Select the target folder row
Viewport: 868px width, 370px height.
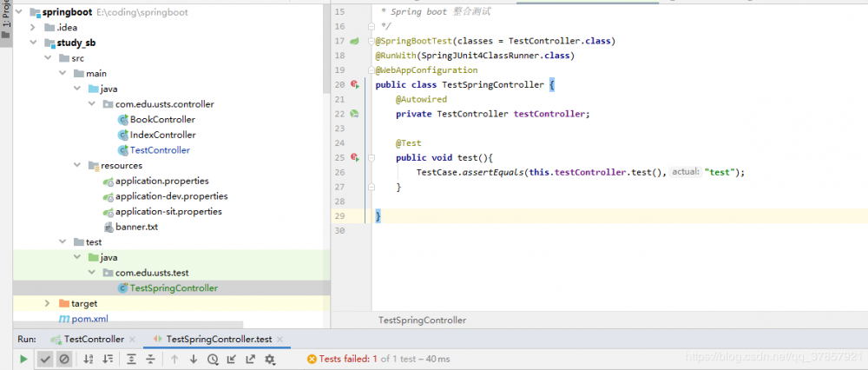(171, 303)
